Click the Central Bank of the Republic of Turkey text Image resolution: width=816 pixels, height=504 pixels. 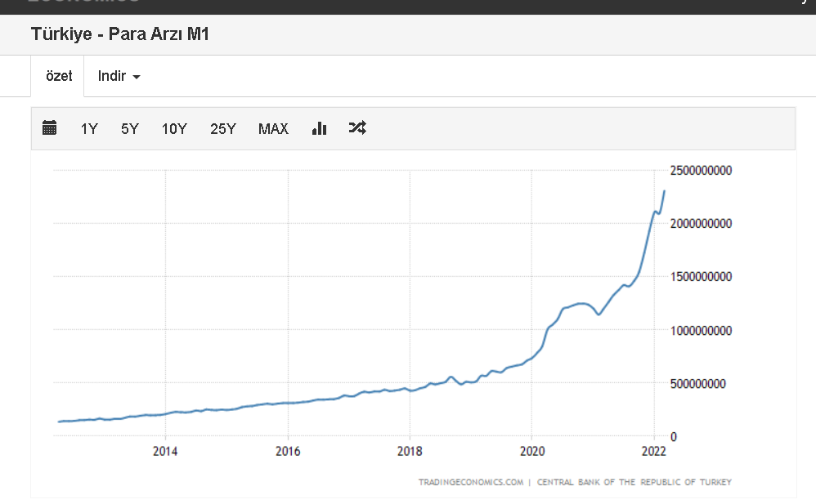coord(634,482)
